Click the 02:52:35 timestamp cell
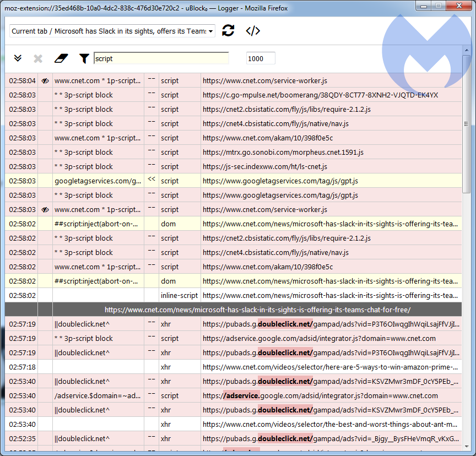The height and width of the screenshot is (456, 476). (x=21, y=439)
